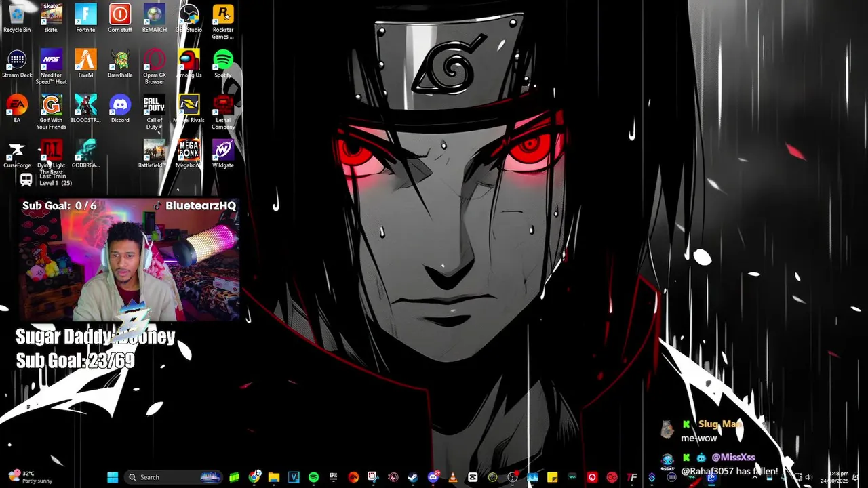This screenshot has width=868, height=488.
Task: Open the green Xbox Game Bar taskbar icon
Action: (234, 477)
